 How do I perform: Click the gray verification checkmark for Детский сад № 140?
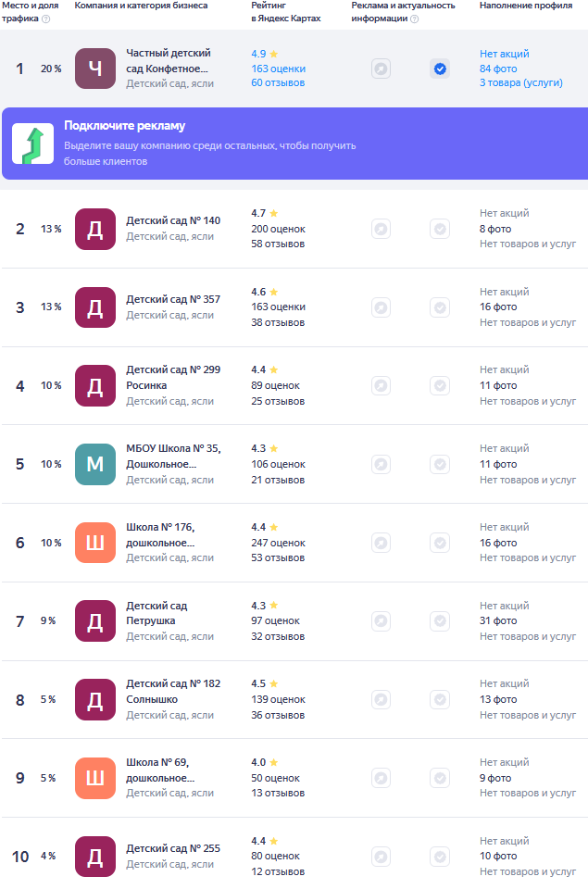click(x=440, y=229)
